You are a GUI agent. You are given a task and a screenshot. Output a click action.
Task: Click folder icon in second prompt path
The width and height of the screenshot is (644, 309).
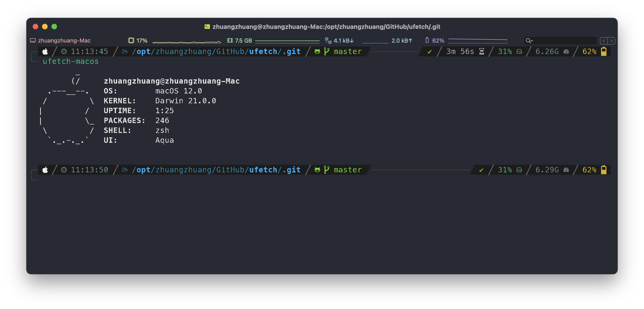coord(125,170)
